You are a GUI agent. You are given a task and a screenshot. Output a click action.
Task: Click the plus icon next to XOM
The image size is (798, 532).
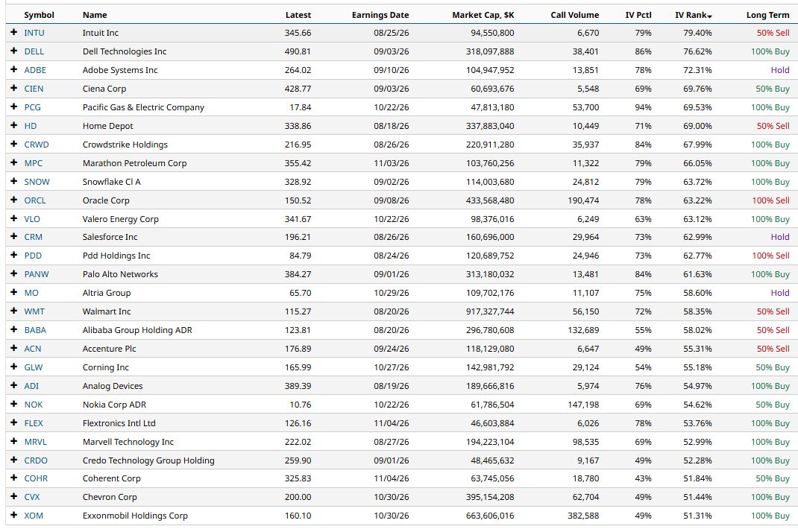[x=13, y=515]
